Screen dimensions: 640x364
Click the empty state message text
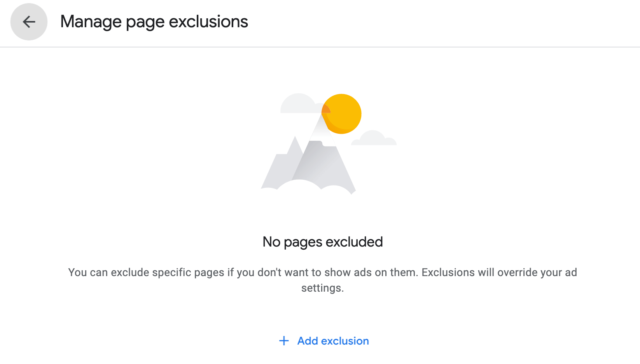[x=322, y=272]
